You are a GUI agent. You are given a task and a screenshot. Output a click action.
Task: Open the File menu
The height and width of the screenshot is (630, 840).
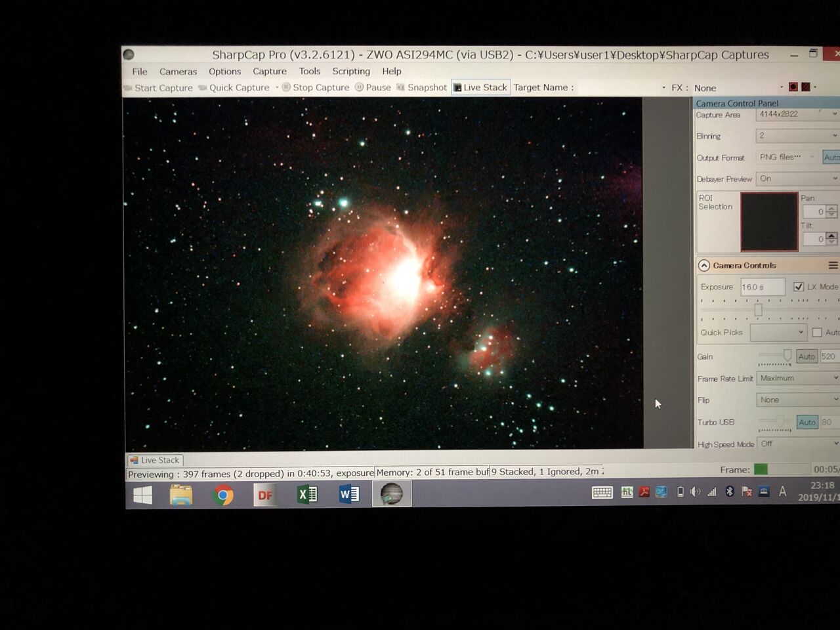(x=140, y=72)
